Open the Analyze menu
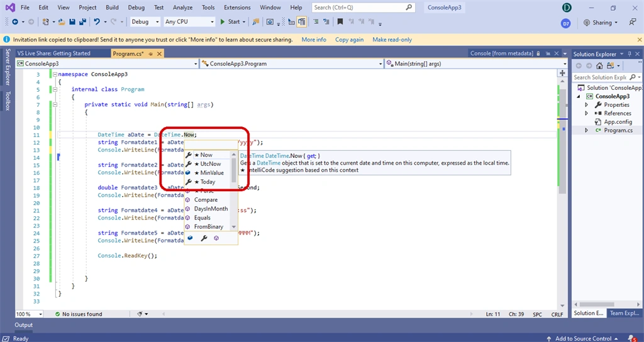 point(183,8)
